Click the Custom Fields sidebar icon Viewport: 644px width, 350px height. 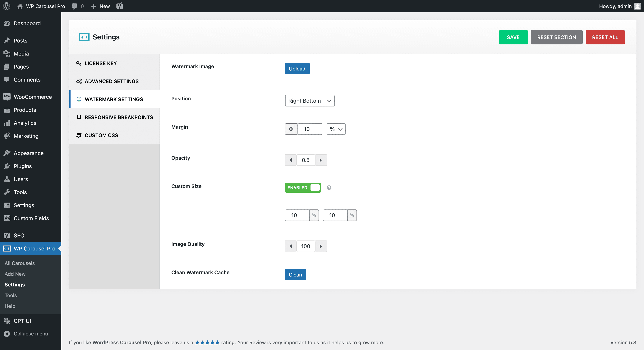pyautogui.click(x=7, y=218)
